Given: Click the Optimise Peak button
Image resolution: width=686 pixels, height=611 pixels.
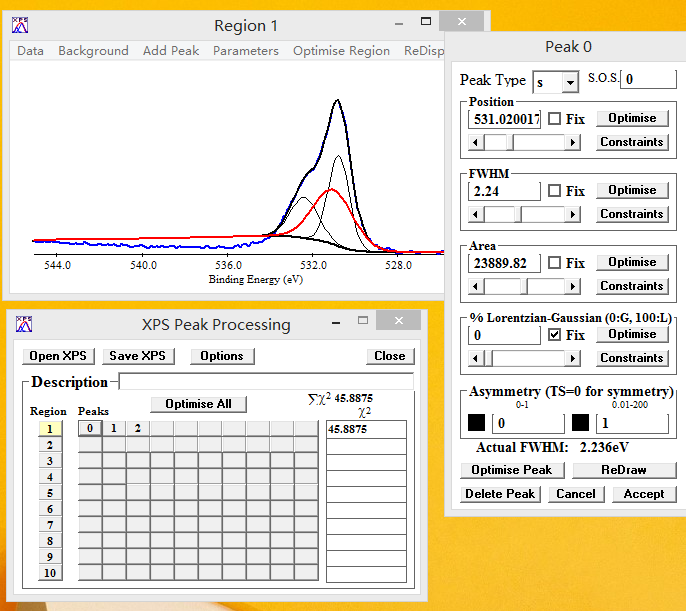Looking at the screenshot, I should (512, 470).
